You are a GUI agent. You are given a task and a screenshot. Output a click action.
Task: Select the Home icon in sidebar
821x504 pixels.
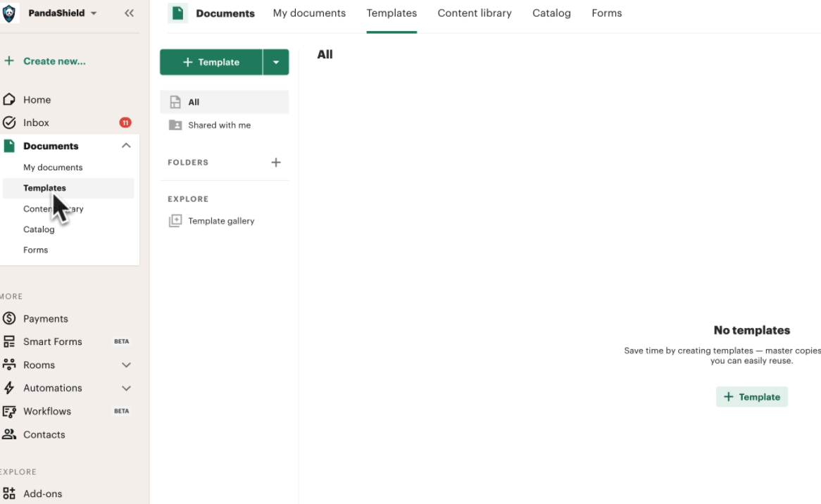[x=10, y=99]
